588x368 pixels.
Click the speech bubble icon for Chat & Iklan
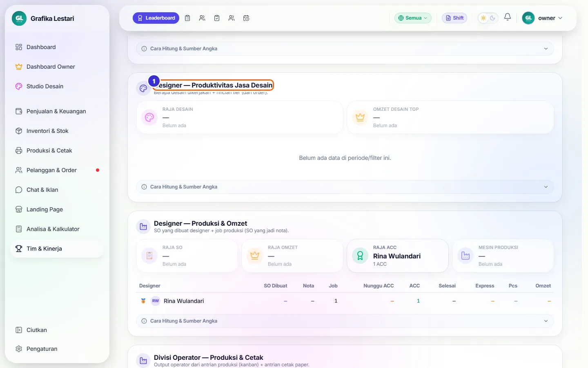click(x=19, y=190)
